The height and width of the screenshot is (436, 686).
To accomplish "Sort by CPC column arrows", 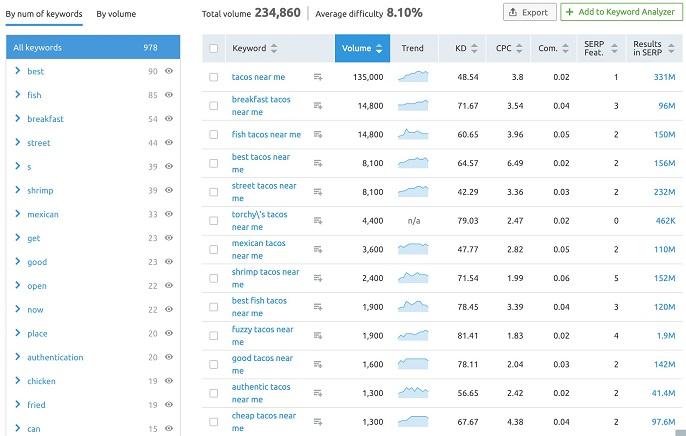I will tap(519, 48).
